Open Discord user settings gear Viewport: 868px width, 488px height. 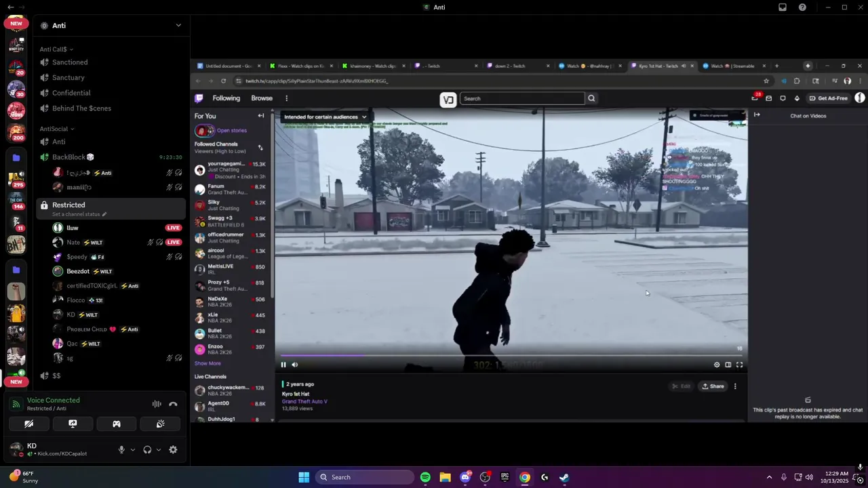[173, 449]
